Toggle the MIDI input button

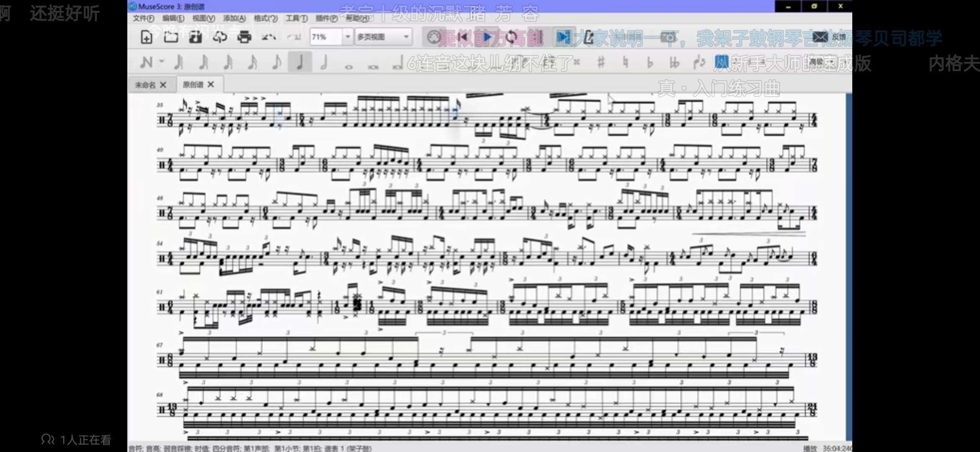coord(434,37)
